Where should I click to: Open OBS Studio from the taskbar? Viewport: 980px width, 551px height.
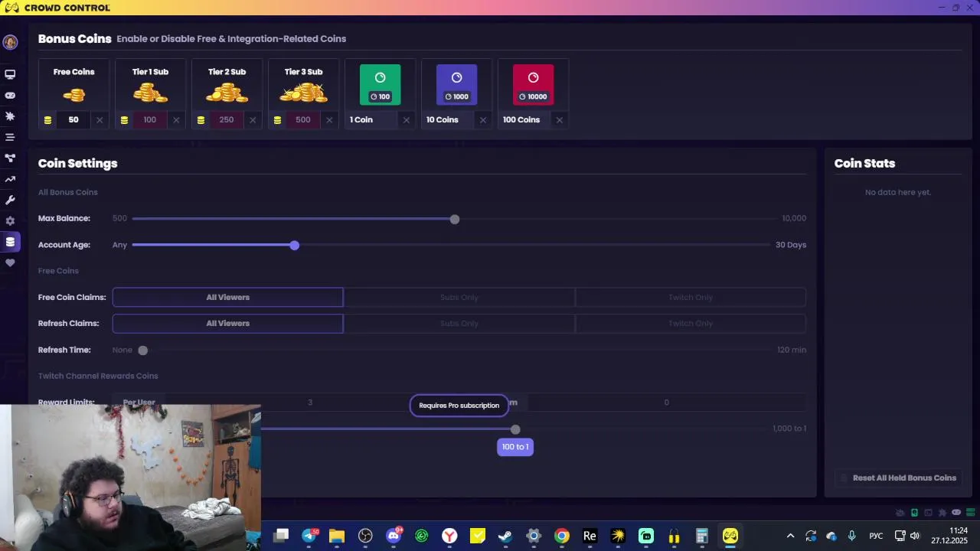click(365, 536)
